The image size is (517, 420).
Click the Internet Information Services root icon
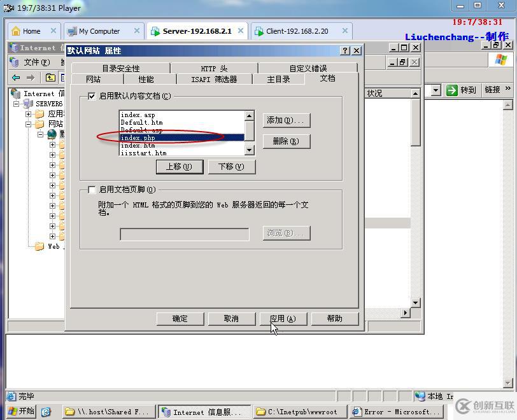coord(15,94)
